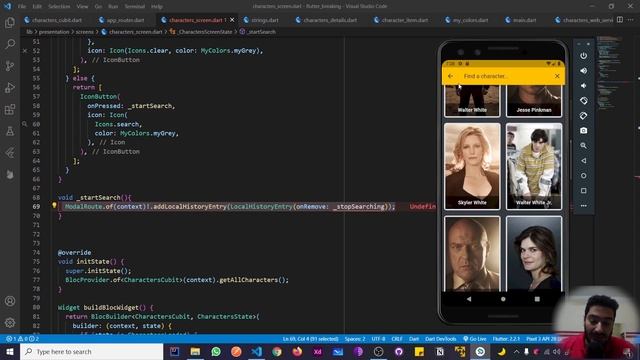This screenshot has width=640, height=360.
Task: Tap the Android navigation Back button on the phone
Action: [469, 299]
